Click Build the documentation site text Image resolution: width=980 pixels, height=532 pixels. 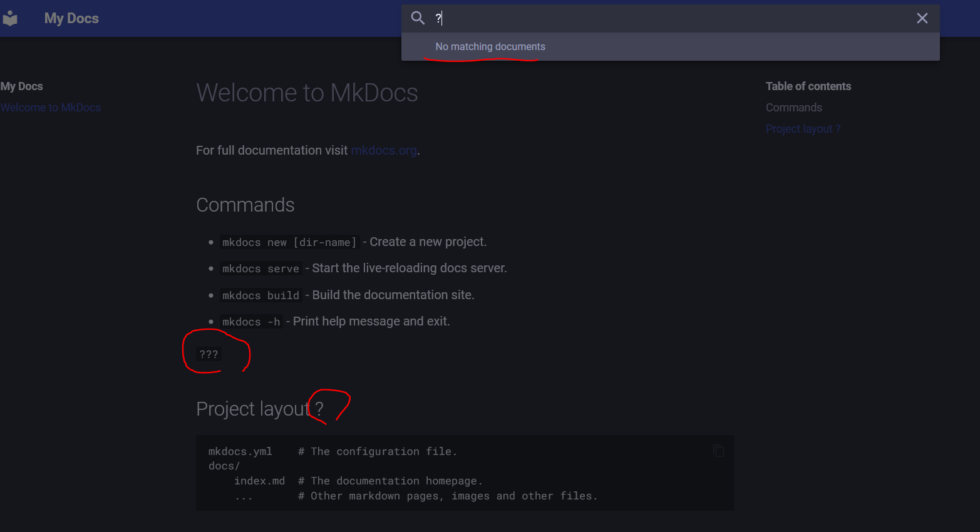(393, 295)
